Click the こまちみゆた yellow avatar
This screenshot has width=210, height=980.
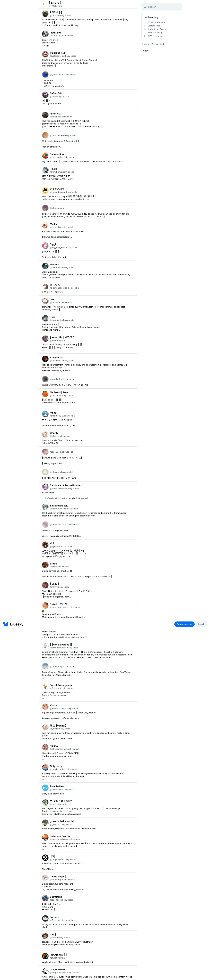pos(45,190)
